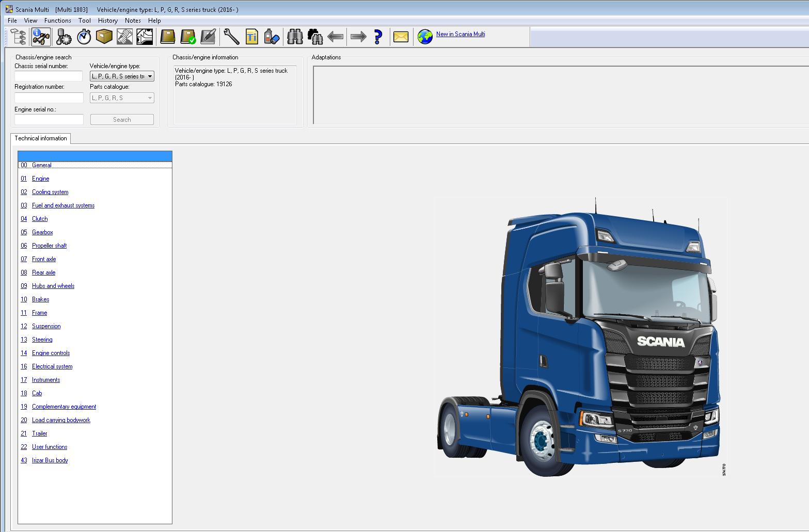Click the back navigation arrow

point(336,37)
